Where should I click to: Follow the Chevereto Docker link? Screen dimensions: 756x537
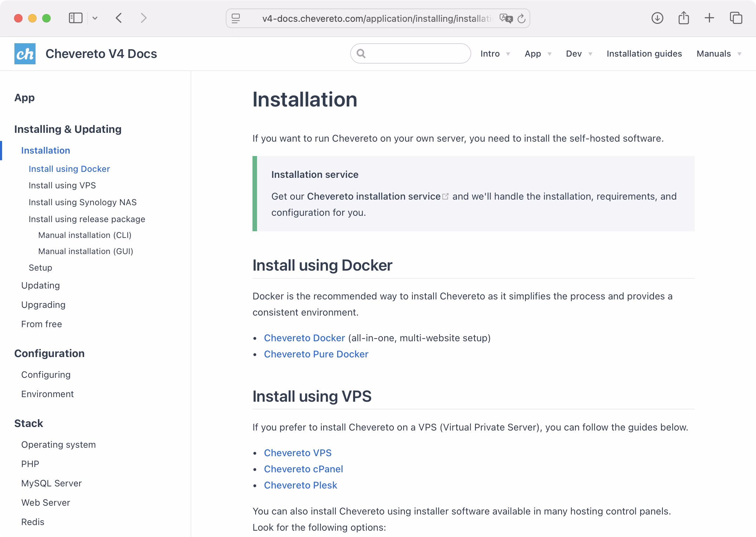click(305, 338)
